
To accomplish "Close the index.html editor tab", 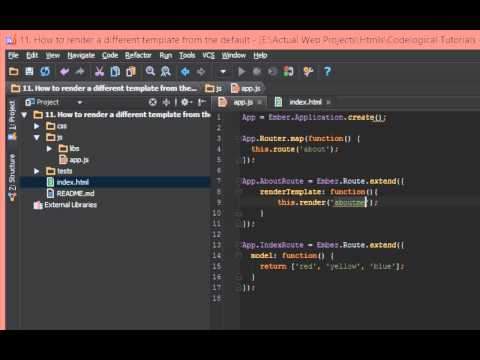I will coord(329,102).
